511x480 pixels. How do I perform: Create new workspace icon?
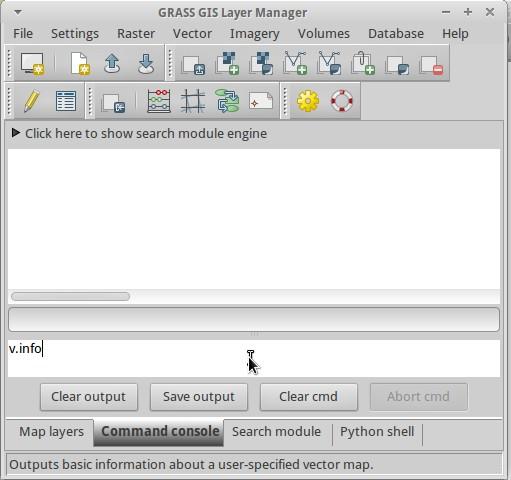[x=79, y=63]
